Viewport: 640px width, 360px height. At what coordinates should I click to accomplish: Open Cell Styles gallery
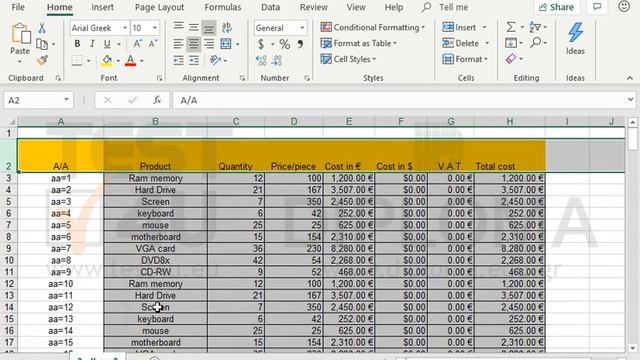[348, 59]
